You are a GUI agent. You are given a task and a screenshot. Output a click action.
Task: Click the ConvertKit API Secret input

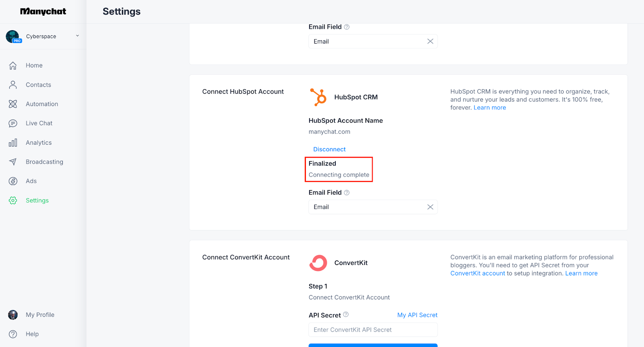click(x=373, y=330)
